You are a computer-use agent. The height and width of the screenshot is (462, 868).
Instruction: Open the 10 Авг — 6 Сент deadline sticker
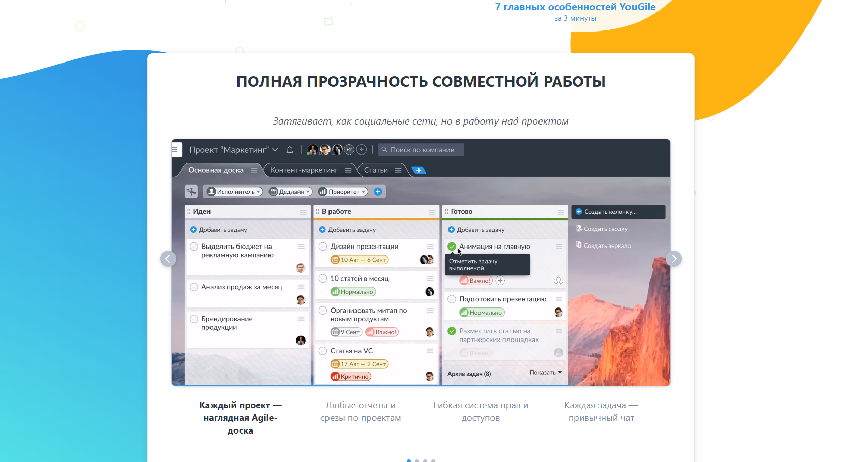tap(360, 260)
